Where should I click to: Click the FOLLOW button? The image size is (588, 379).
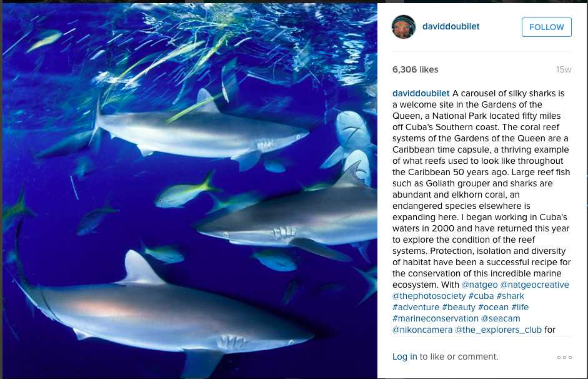pyautogui.click(x=546, y=27)
